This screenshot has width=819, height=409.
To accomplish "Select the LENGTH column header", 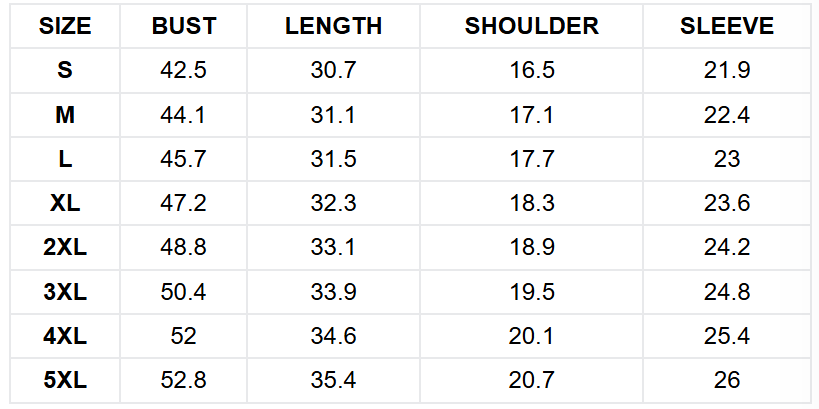I will pos(334,27).
